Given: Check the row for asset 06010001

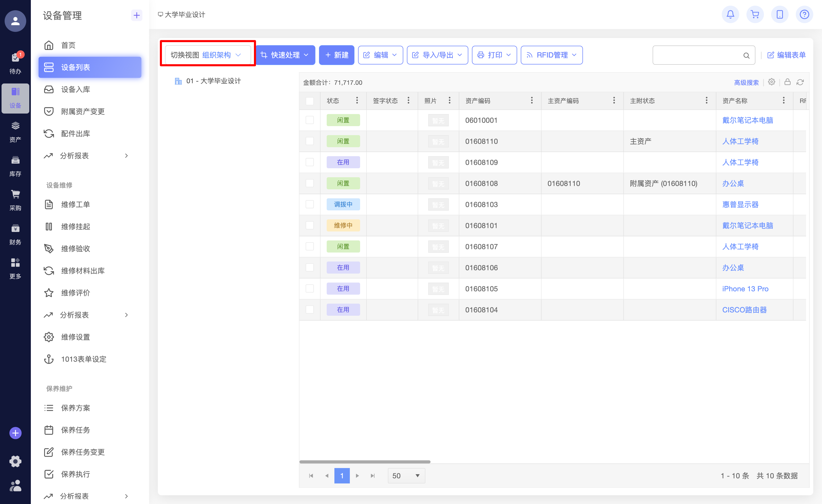Looking at the screenshot, I should 309,120.
